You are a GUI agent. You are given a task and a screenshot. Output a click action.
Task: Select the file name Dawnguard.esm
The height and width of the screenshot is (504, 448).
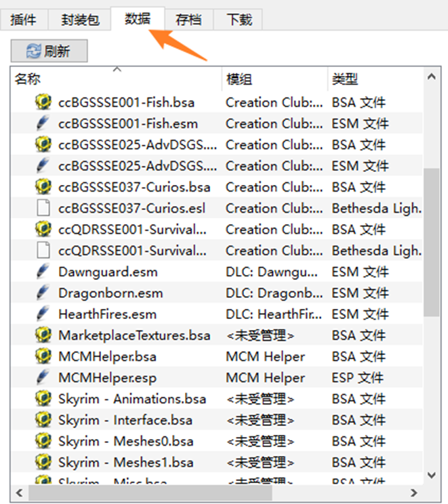coord(108,272)
